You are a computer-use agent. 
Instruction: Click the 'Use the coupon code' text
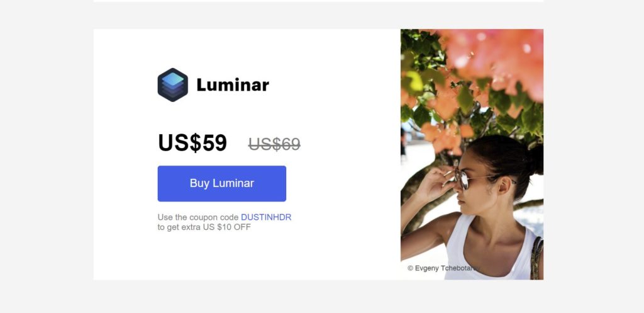(198, 217)
